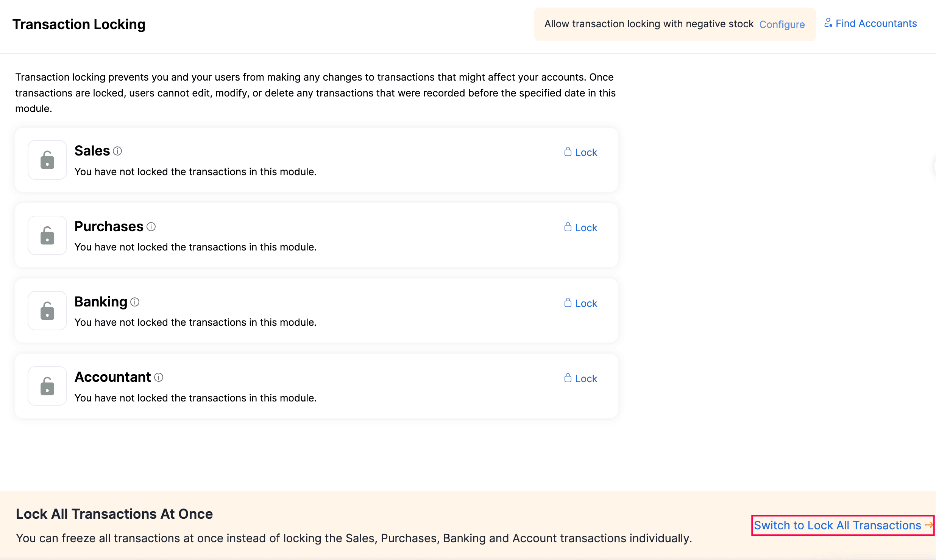Open Configure for negative stock locking

click(782, 24)
